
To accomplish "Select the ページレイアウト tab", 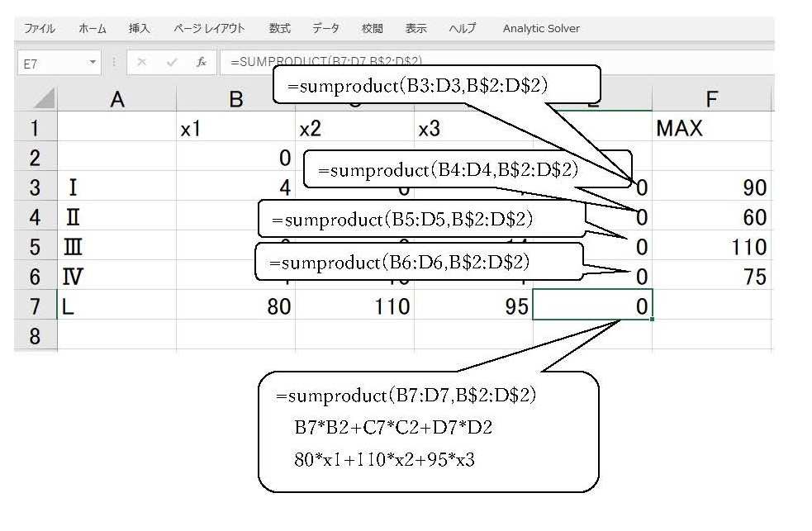I will click(209, 28).
